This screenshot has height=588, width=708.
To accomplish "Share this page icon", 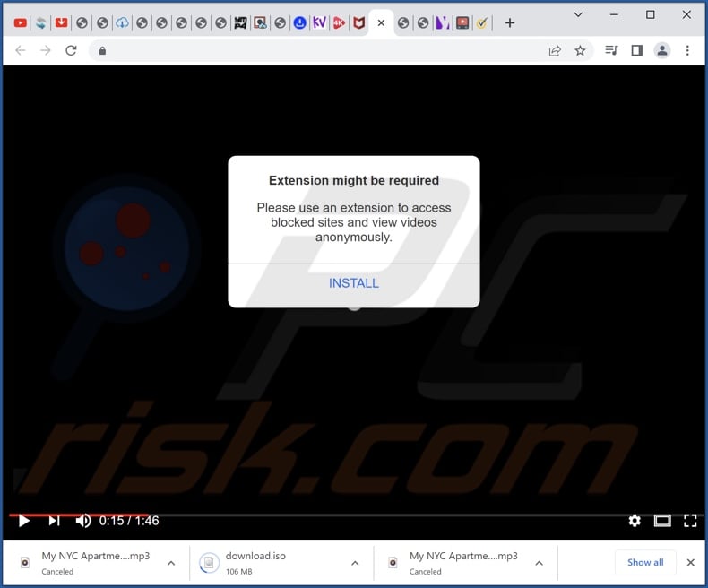I will click(555, 50).
